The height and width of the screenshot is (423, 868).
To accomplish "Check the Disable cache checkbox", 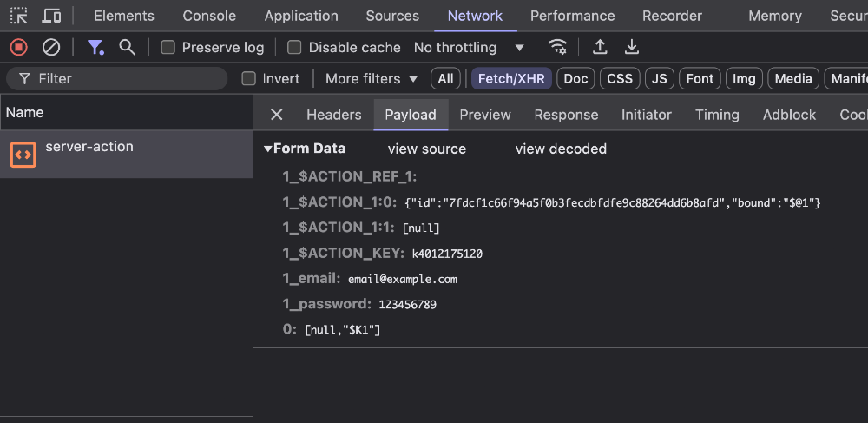I will 294,48.
